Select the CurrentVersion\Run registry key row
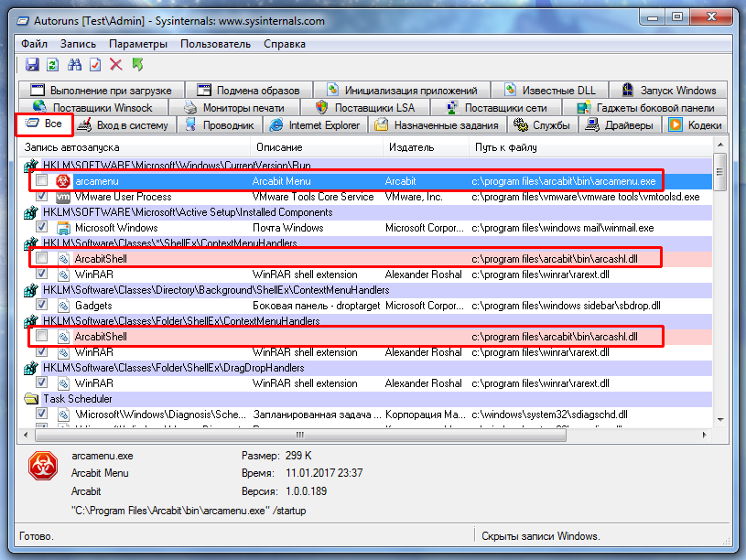The width and height of the screenshot is (746, 560). coord(368,166)
